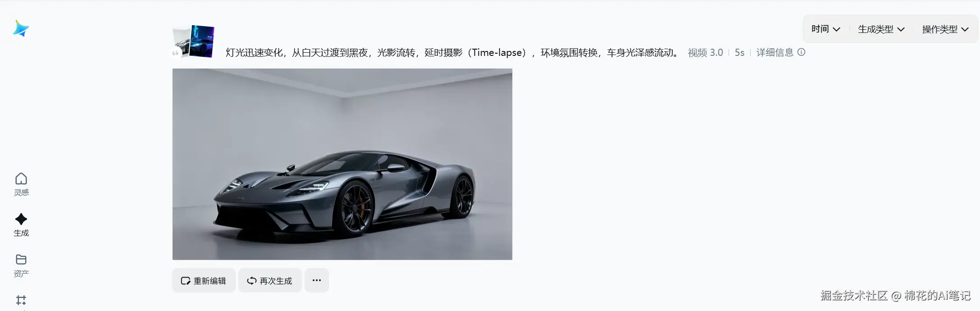Click the blue app logo icon
Viewport: 980px width, 311px height.
pyautogui.click(x=21, y=28)
